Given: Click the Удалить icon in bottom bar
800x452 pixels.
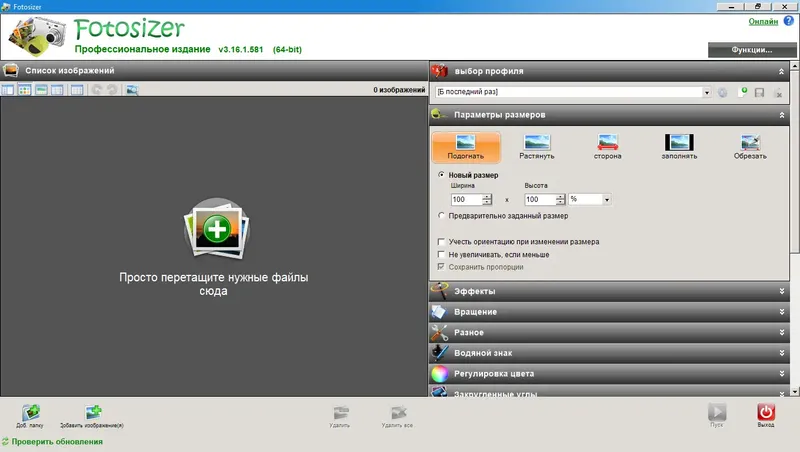Looking at the screenshot, I should click(340, 412).
